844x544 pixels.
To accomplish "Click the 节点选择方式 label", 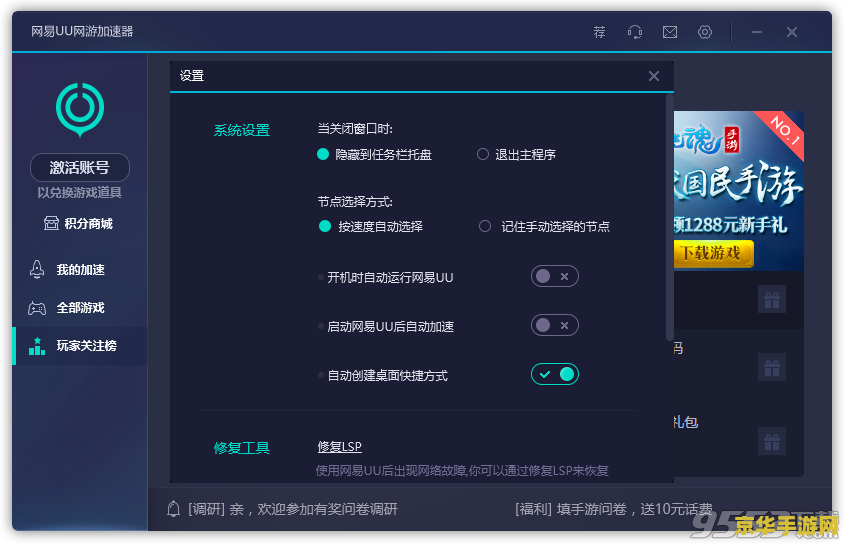I will click(x=355, y=202).
